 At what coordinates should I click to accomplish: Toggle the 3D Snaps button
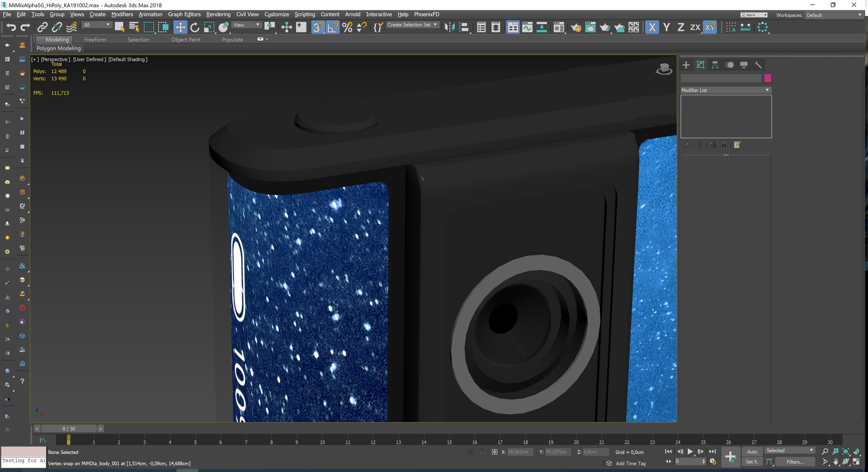coord(318,27)
